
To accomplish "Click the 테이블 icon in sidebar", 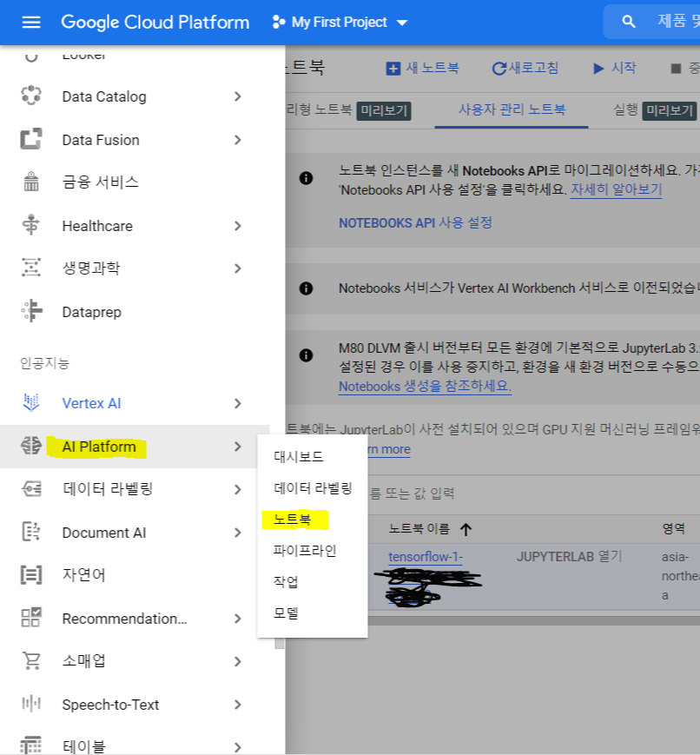I will pyautogui.click(x=31, y=745).
